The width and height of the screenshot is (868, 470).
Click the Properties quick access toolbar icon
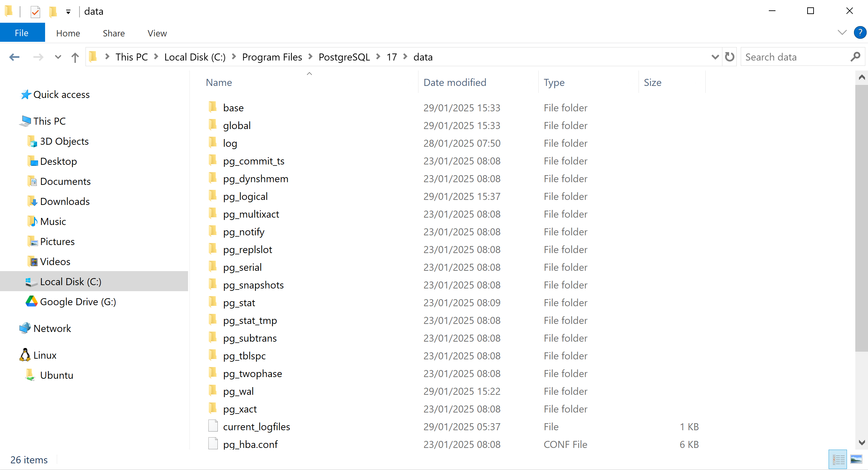35,12
